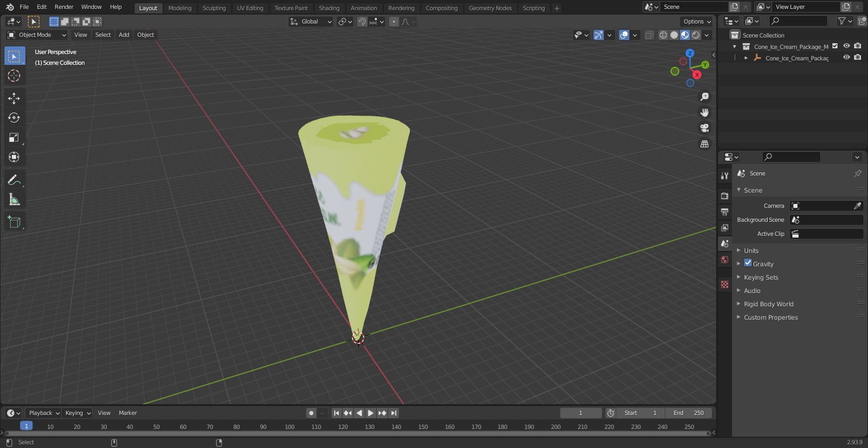Open the viewport Options dropdown
The image size is (868, 448).
pos(697,22)
